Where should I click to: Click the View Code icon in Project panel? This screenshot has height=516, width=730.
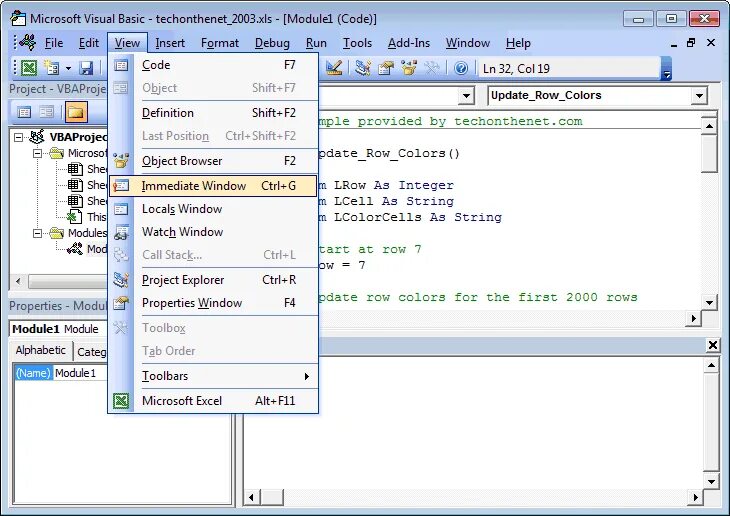24,112
